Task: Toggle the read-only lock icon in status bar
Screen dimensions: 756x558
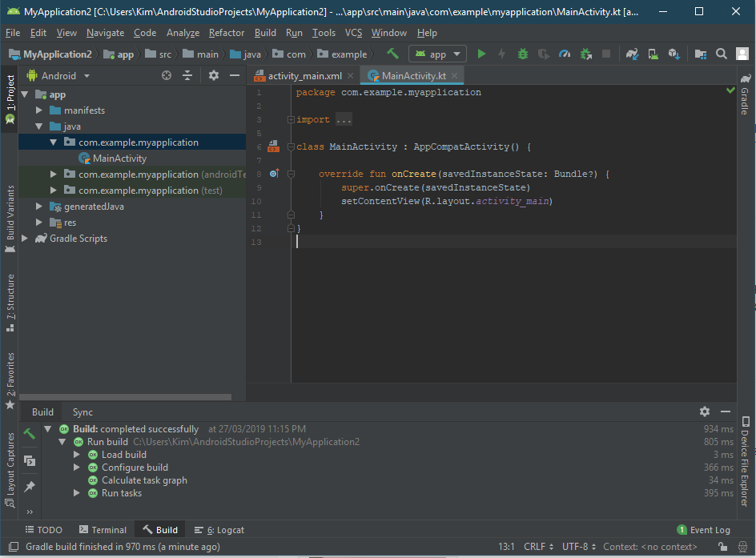Action: (x=722, y=547)
